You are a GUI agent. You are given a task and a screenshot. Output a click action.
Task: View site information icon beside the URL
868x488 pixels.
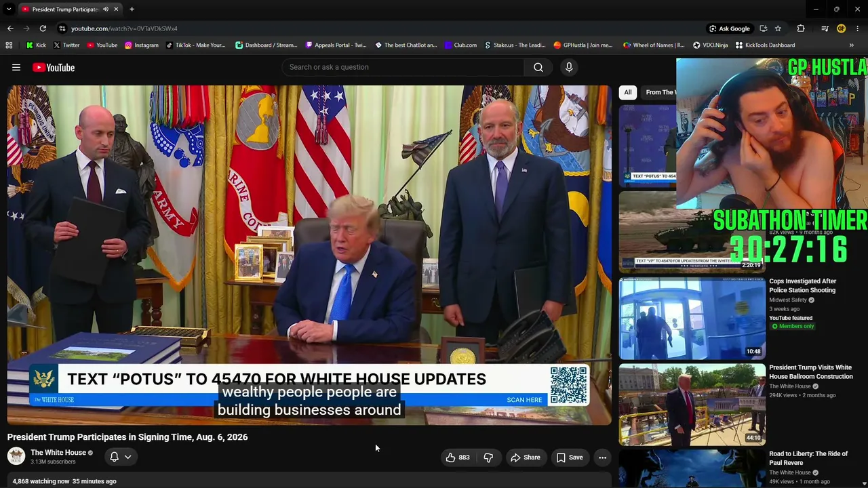[x=62, y=28]
